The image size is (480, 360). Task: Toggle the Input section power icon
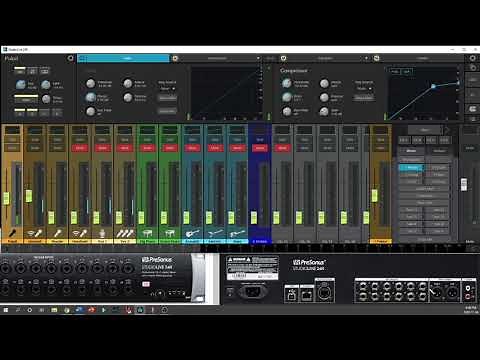tap(70, 58)
